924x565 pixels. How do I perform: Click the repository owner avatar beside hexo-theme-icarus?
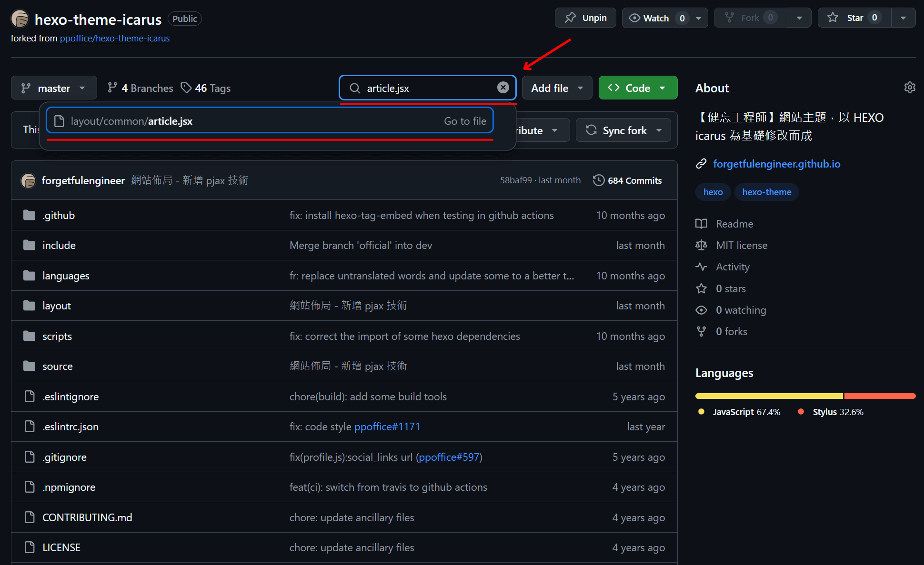click(20, 19)
